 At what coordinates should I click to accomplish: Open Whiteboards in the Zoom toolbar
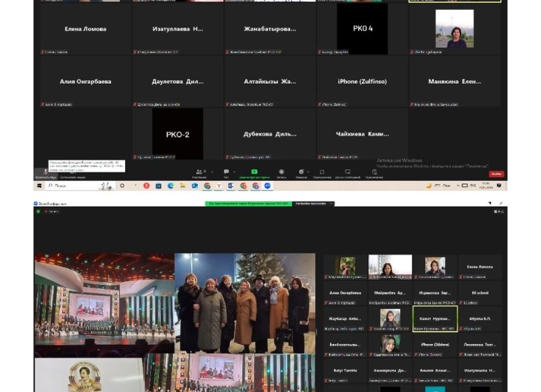pyautogui.click(x=348, y=172)
